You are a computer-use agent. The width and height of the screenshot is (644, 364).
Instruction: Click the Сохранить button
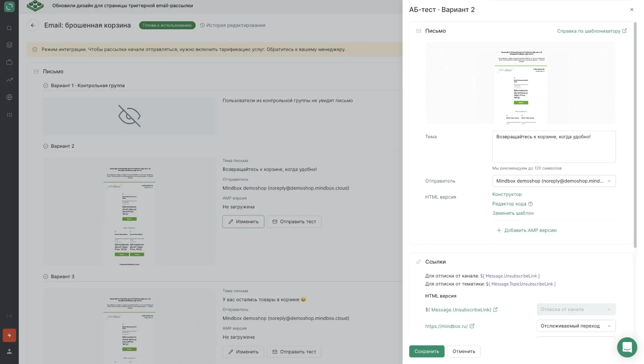tap(427, 352)
